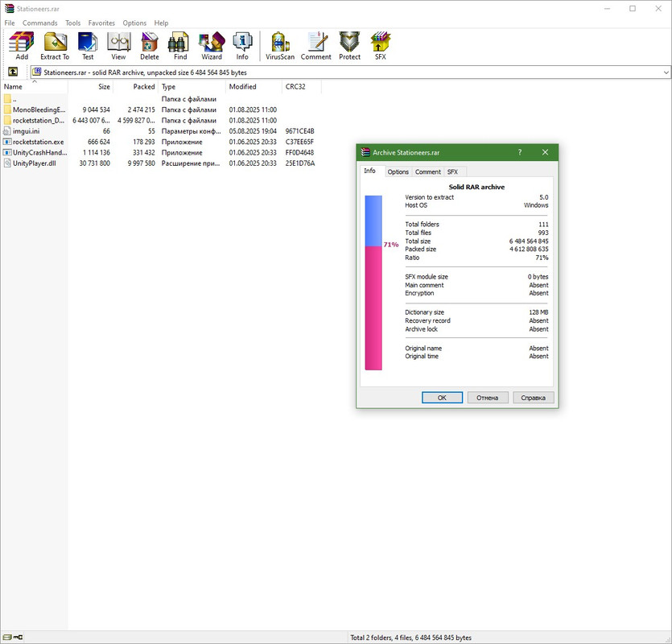The image size is (672, 644).
Task: Click the rocketstation_D... folder icon
Action: (x=7, y=121)
